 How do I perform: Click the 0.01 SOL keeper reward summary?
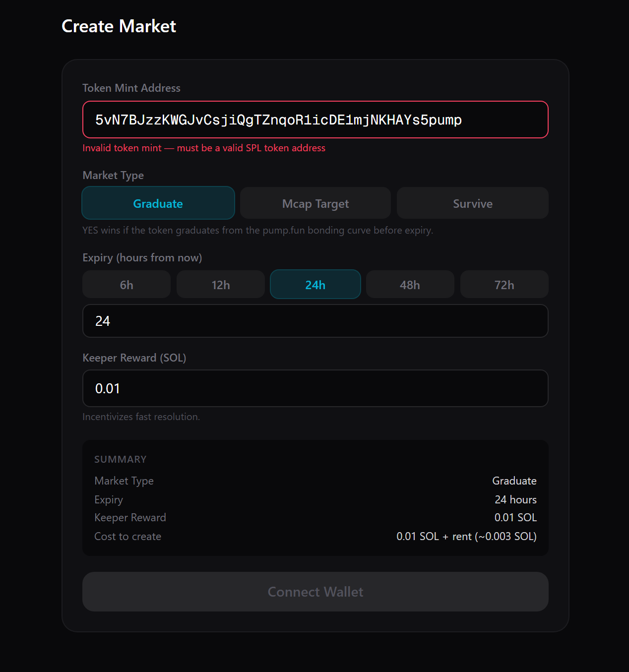click(515, 517)
